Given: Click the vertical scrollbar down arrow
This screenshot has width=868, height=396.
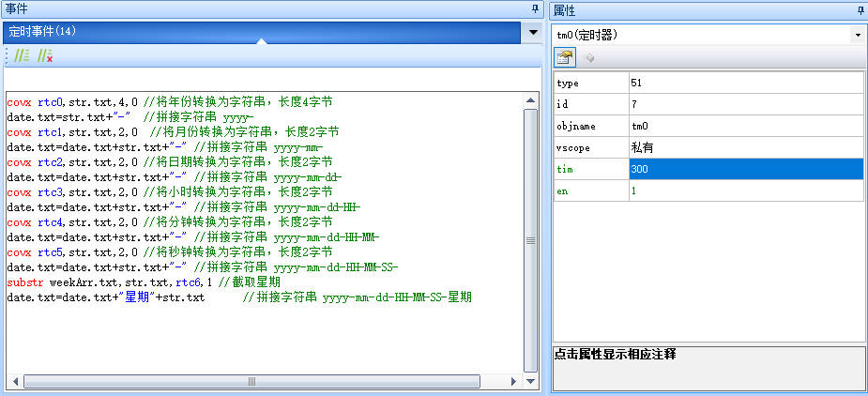Looking at the screenshot, I should tap(531, 382).
